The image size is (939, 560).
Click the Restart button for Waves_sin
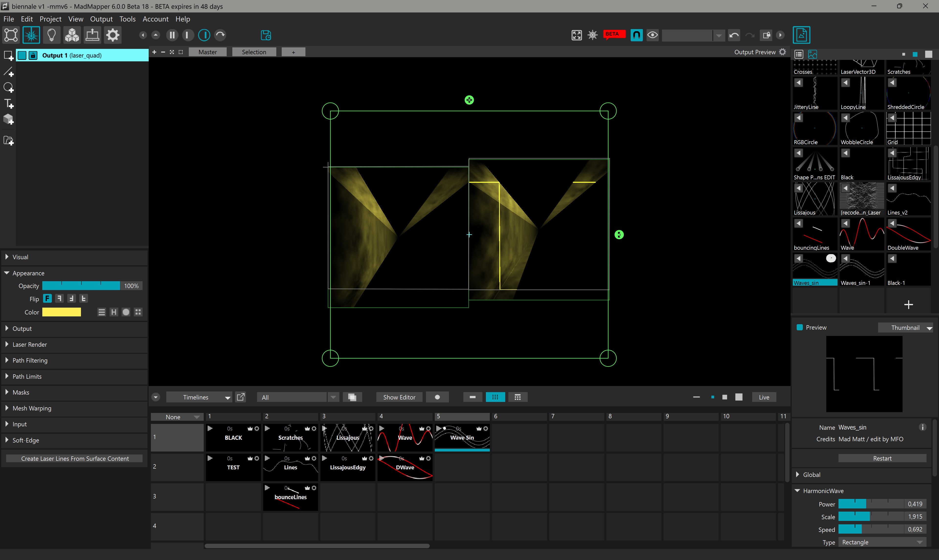(882, 458)
